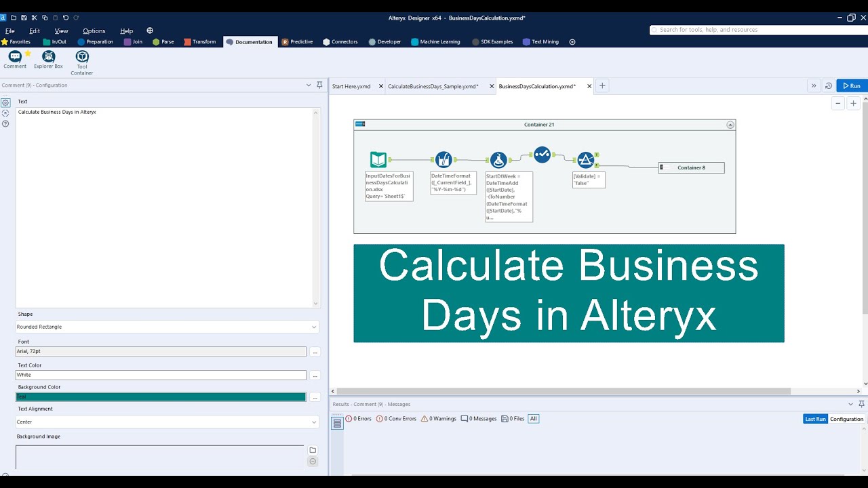Toggle the 0 Warnings filter
Screen dimensions: 868x488
tap(439, 419)
